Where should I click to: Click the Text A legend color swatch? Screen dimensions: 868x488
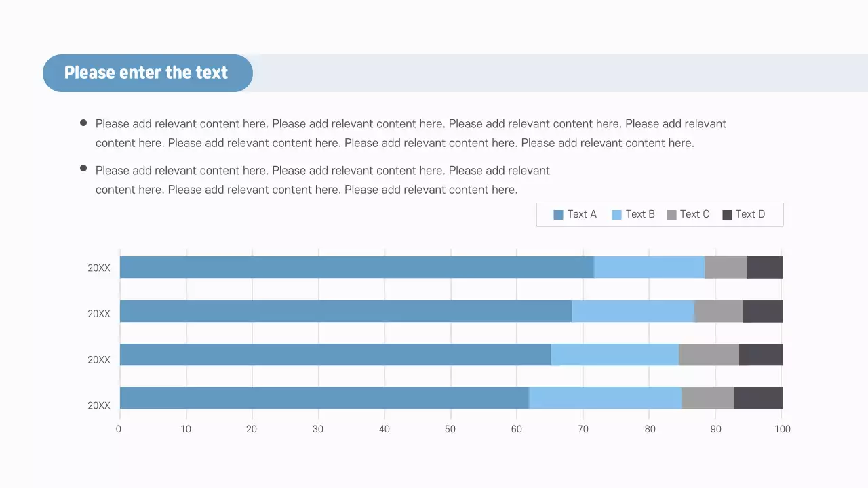pyautogui.click(x=558, y=215)
